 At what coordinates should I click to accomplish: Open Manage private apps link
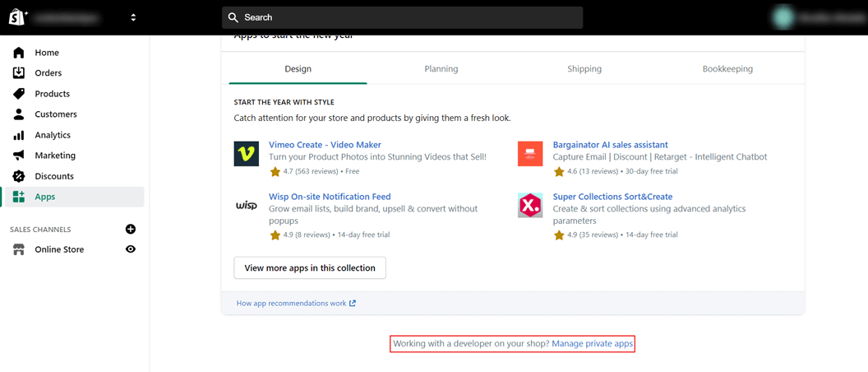tap(592, 344)
